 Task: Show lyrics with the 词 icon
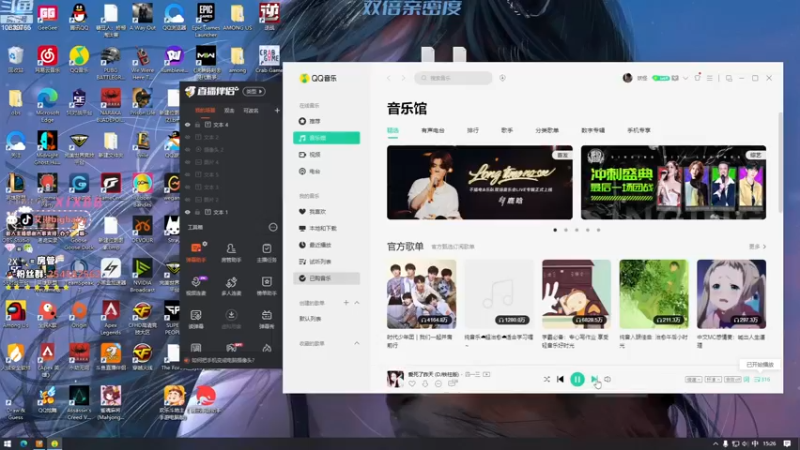click(x=746, y=380)
